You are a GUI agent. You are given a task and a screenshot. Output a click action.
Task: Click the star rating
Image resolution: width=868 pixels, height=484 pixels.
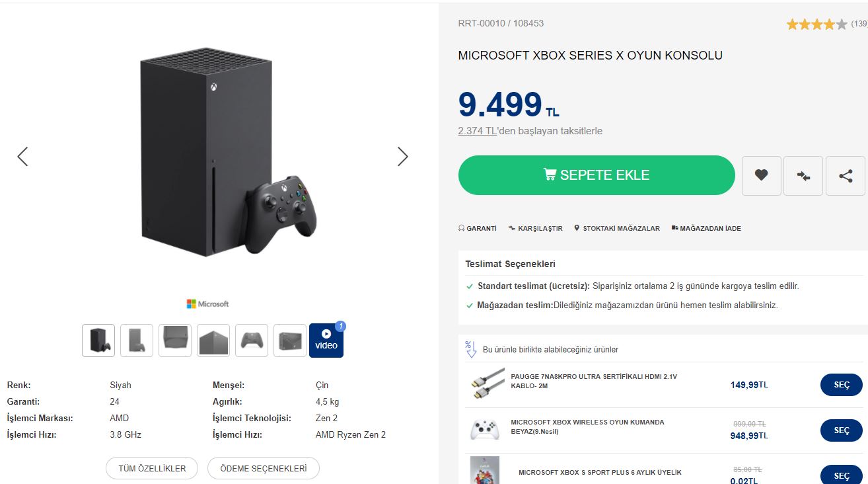[816, 24]
